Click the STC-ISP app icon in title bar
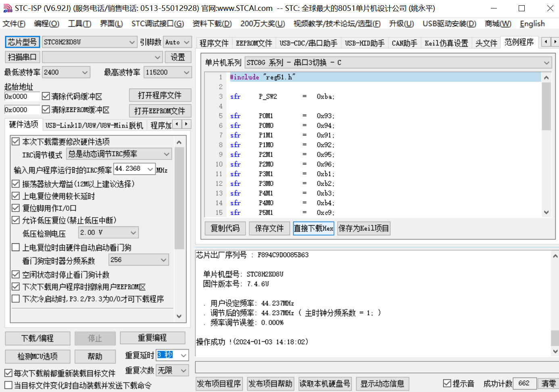The height and width of the screenshot is (392, 559). pos(8,8)
